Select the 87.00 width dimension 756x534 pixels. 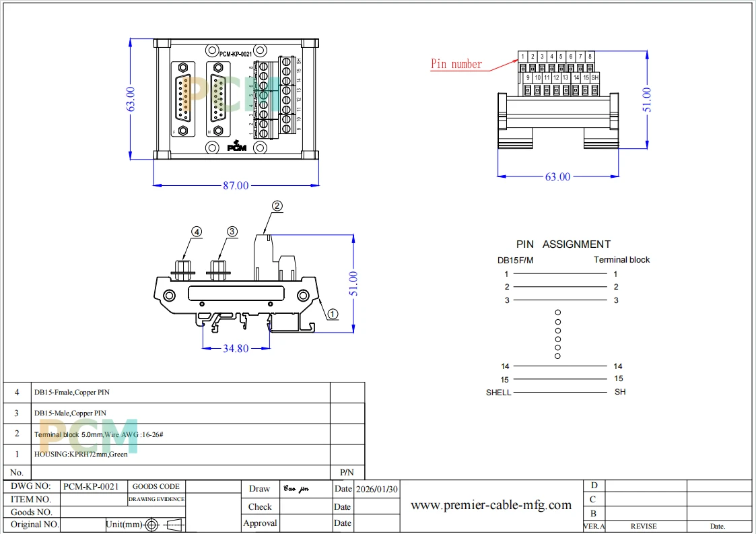236,186
